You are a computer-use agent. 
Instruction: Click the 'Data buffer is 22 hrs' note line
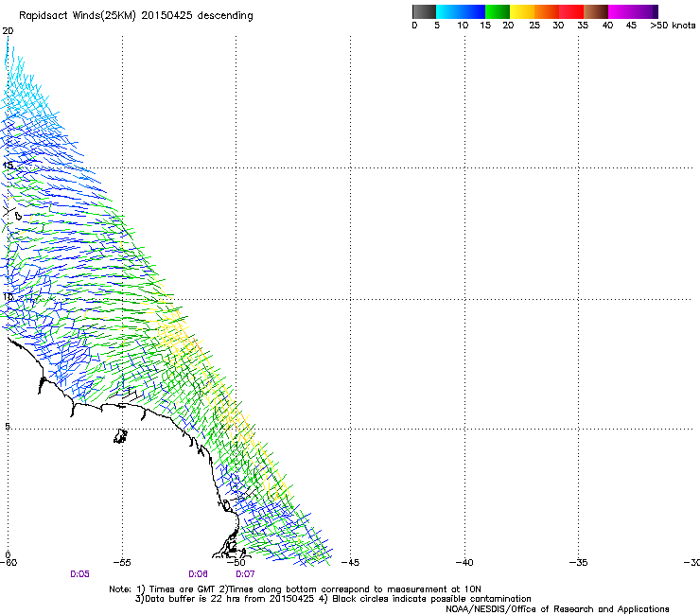pyautogui.click(x=333, y=599)
